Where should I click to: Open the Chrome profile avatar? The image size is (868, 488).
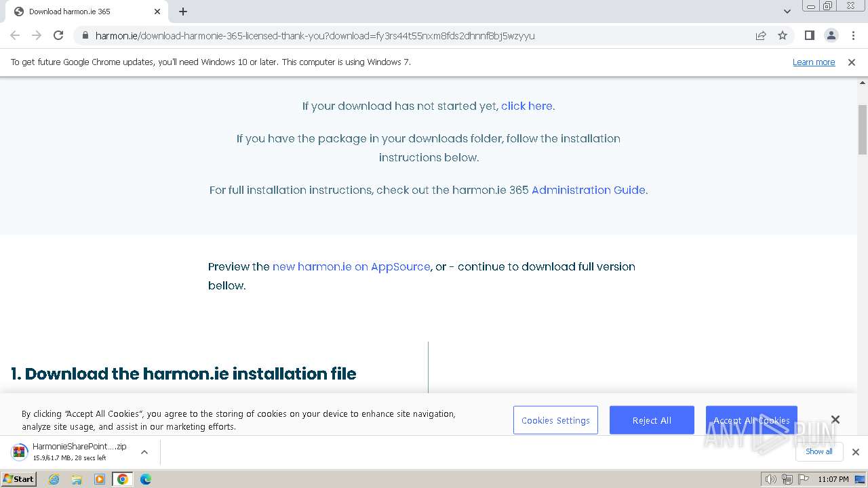[831, 35]
